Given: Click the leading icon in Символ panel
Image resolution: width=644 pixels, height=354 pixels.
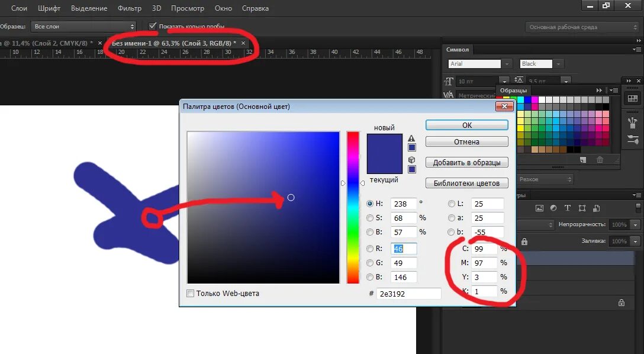Looking at the screenshot, I should click(519, 80).
